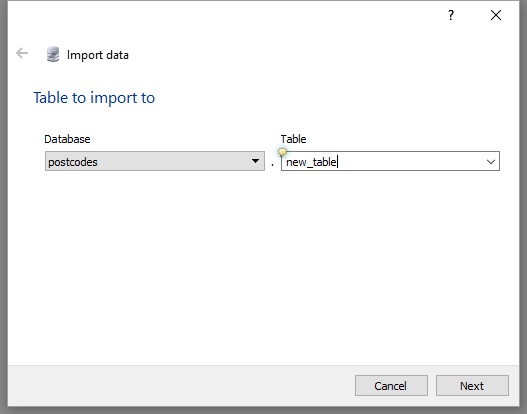Click the yellow hint bubble on Table field
Image resolution: width=527 pixels, height=414 pixels.
[283, 153]
